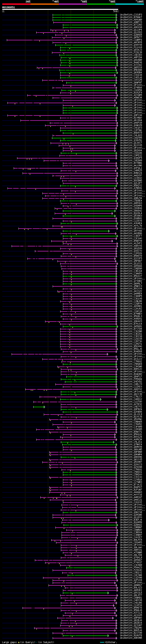Screen dimensions: 146x644
Task: Open hit UniRef100_A9VUW9
Action: [x=131, y=20]
